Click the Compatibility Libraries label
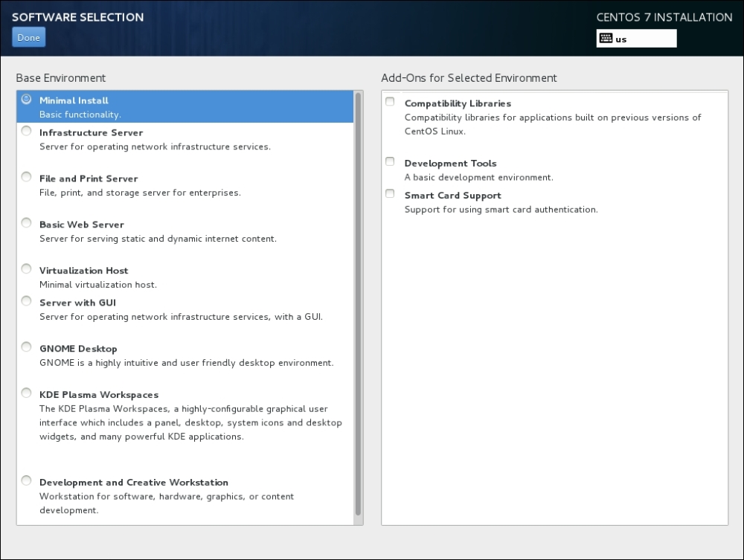The width and height of the screenshot is (744, 560). coord(458,103)
